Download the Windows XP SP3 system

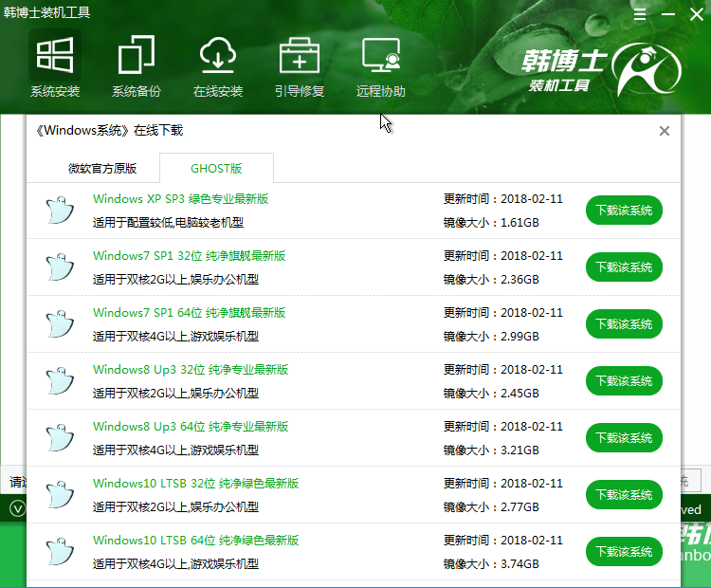(624, 211)
